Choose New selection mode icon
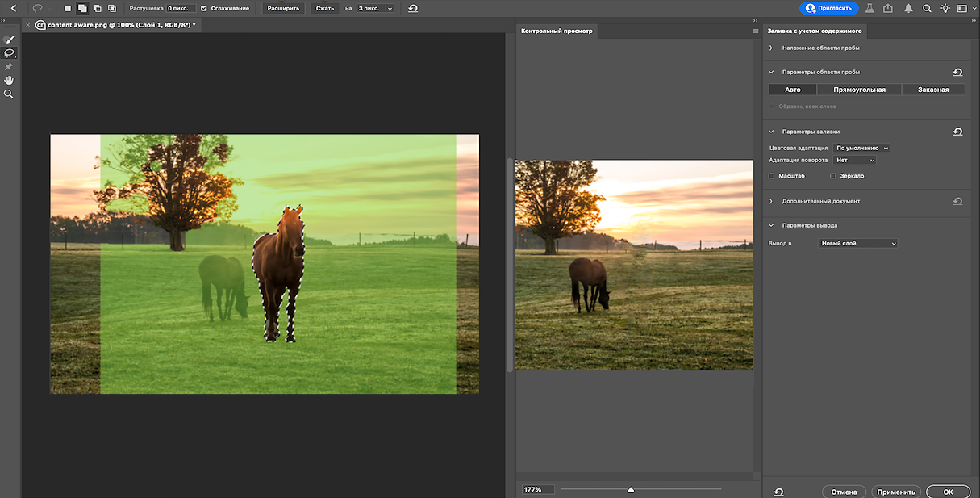 coord(68,8)
